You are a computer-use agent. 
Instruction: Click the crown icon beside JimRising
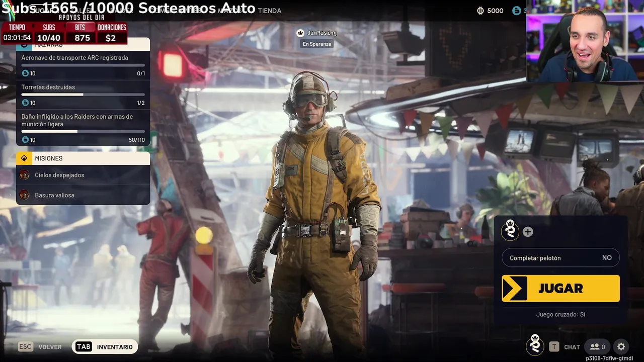(300, 33)
